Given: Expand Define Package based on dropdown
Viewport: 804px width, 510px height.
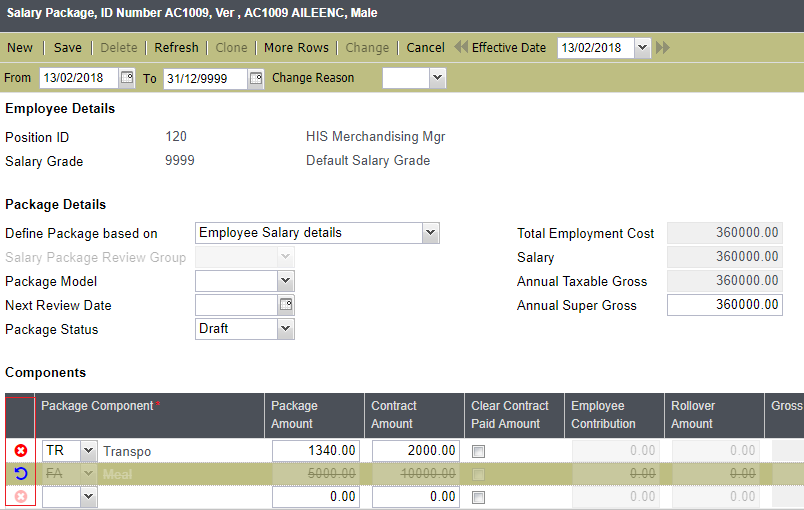Looking at the screenshot, I should click(x=430, y=233).
